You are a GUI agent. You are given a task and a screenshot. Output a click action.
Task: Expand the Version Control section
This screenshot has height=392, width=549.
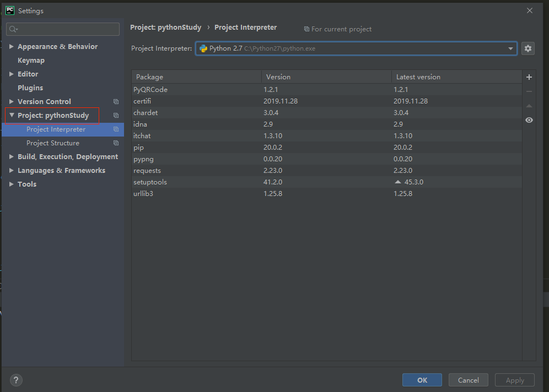click(x=11, y=101)
